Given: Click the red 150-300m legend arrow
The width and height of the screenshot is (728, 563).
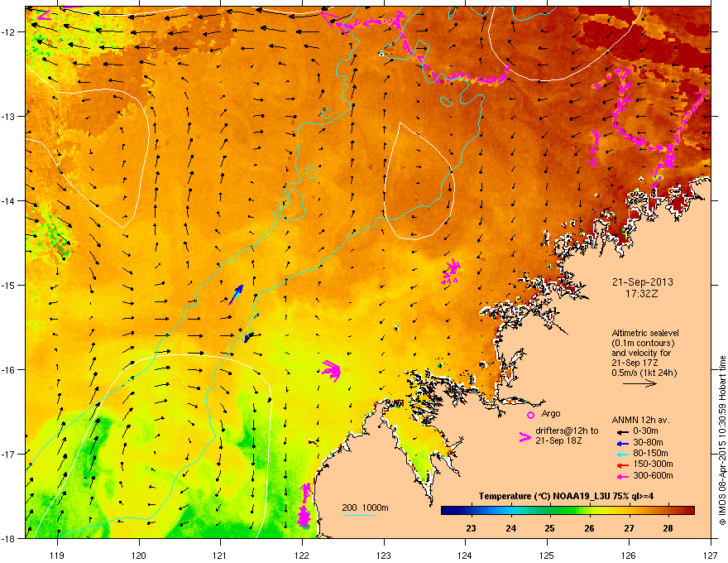Looking at the screenshot, I should (x=623, y=464).
